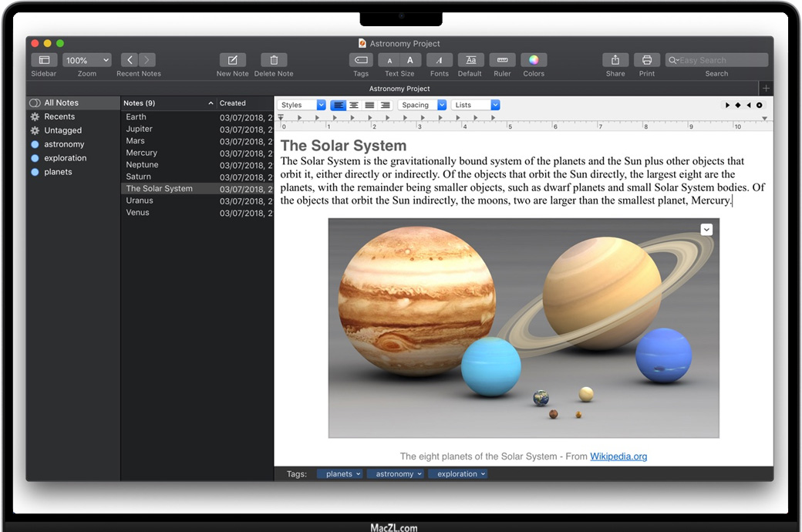Toggle the Sidebar button in the toolbar

(44, 60)
